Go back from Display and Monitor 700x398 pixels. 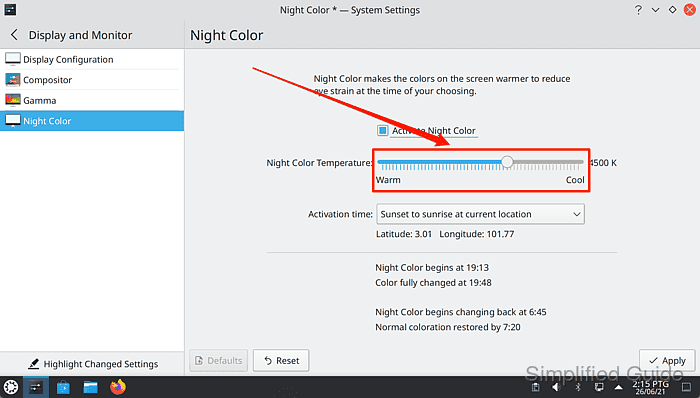coord(14,35)
